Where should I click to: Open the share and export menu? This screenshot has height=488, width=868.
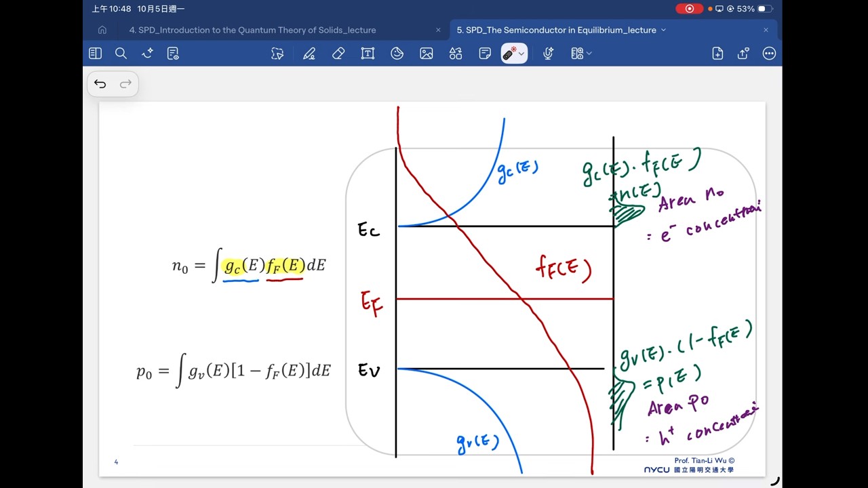tap(743, 54)
